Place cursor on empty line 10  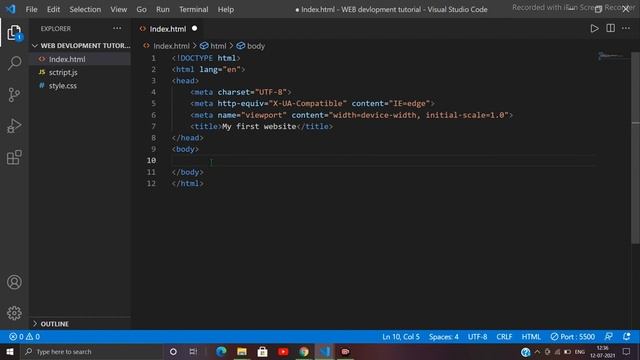[382, 160]
